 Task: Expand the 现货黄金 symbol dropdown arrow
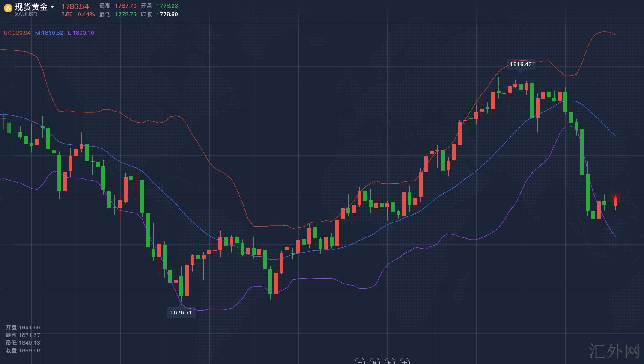pos(52,7)
